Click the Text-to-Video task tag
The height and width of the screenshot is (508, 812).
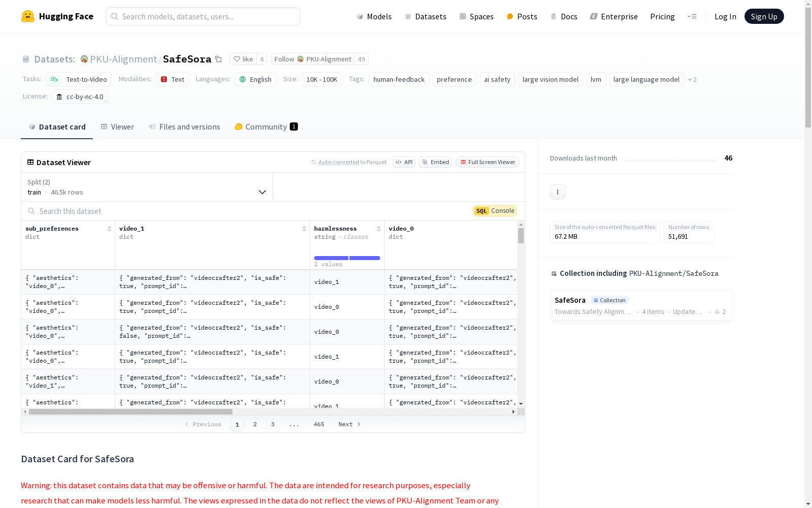point(79,79)
